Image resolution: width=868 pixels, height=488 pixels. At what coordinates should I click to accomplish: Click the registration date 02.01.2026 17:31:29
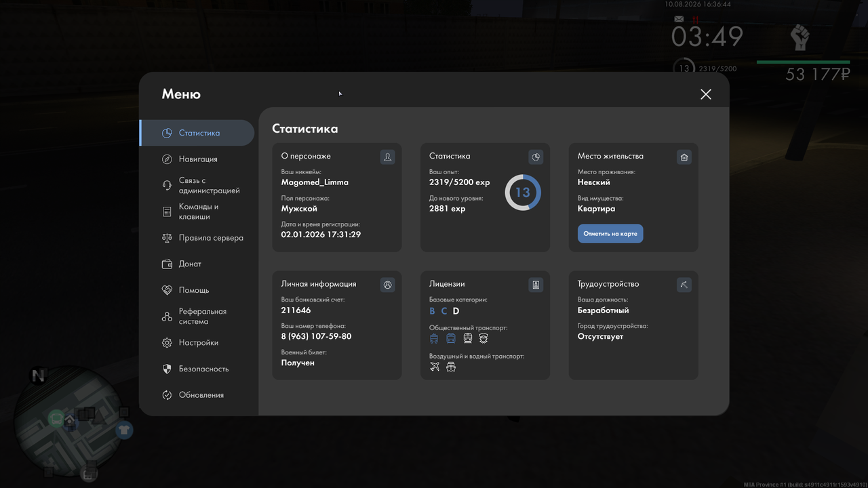coord(321,235)
